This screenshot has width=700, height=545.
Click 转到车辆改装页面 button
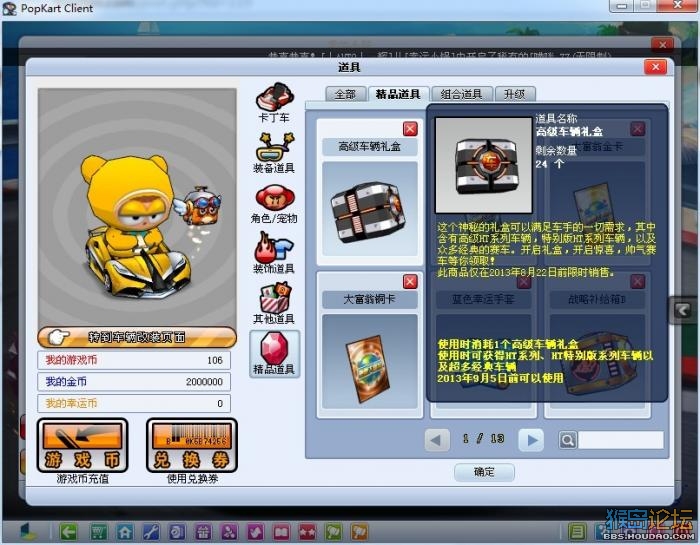point(137,337)
